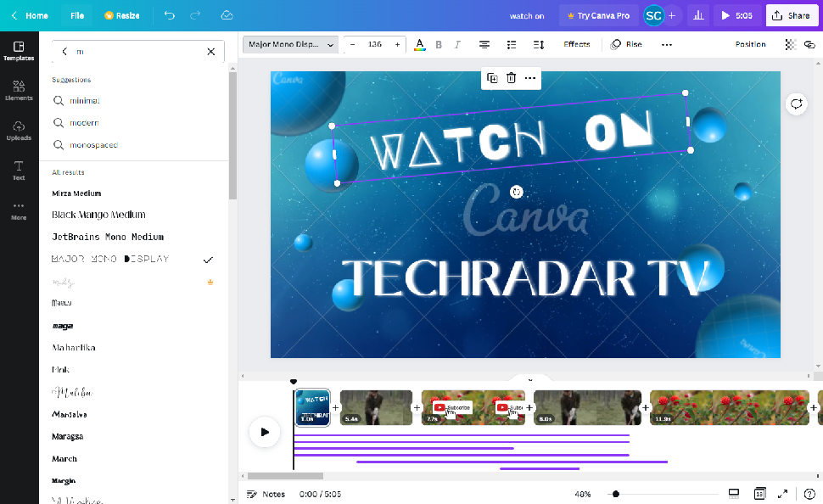Toggle bold formatting
The width and height of the screenshot is (823, 504).
[x=439, y=45]
